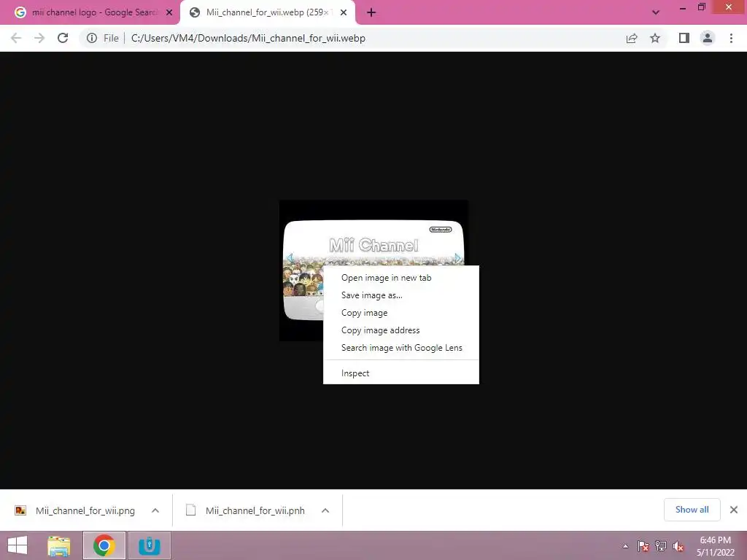View site information icon next to File
Screen dimensions: 747x560
click(91, 38)
